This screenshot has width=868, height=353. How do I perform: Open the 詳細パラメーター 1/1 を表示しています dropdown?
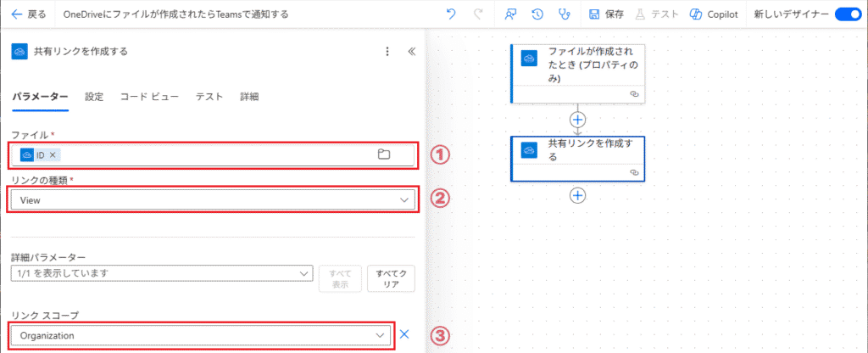(x=162, y=273)
